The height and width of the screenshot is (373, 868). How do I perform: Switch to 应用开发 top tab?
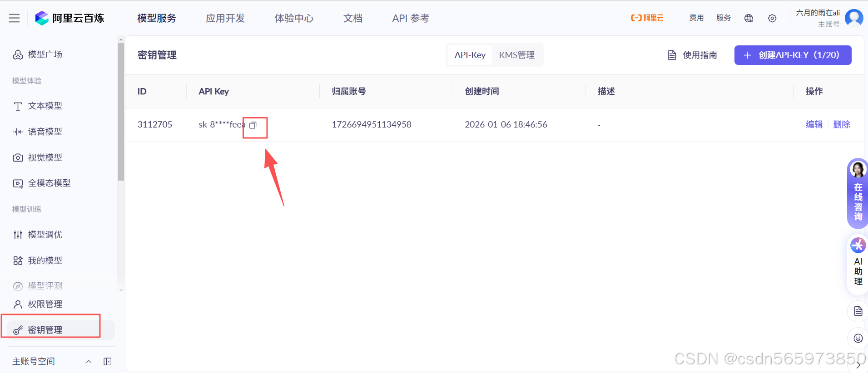point(225,18)
